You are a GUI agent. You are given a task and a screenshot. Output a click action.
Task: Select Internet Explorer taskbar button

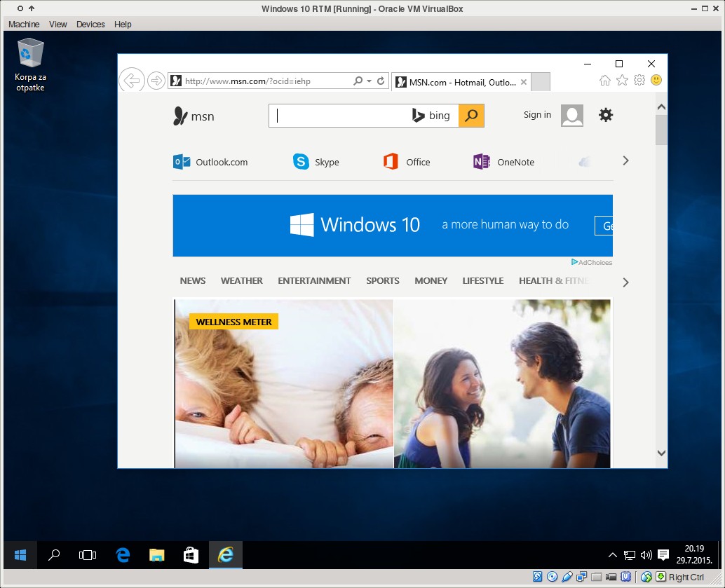pos(226,555)
